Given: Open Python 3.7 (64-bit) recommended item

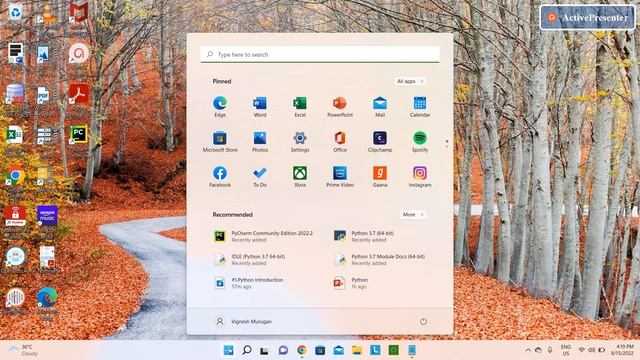Looking at the screenshot, I should [364, 236].
